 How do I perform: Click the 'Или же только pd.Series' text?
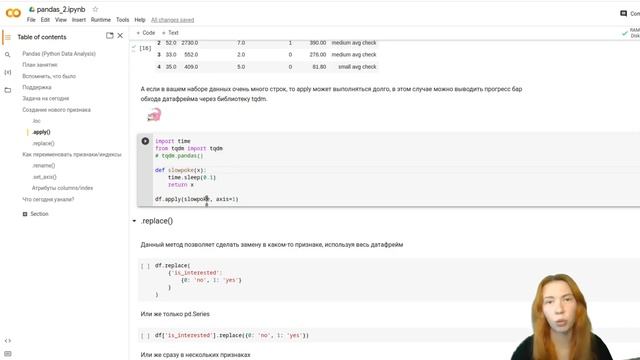pos(175,314)
